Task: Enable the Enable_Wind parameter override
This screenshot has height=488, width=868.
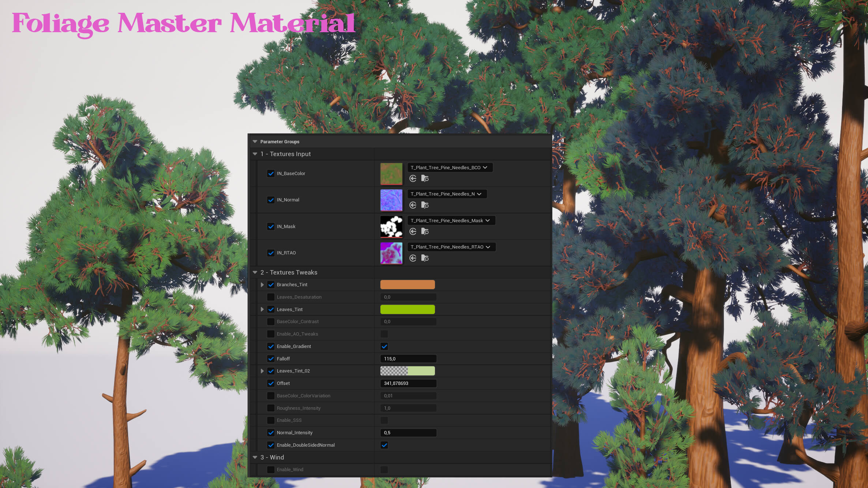Action: tap(271, 470)
